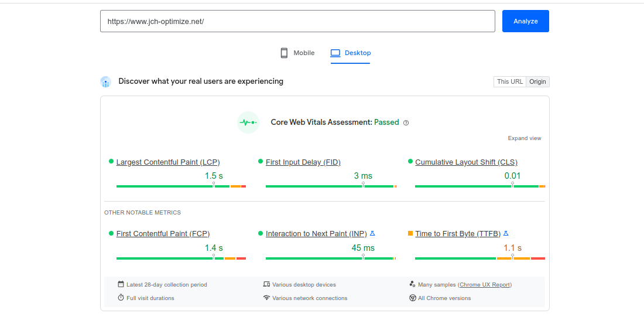Click the Analyze button
This screenshot has height=320, width=644.
[x=525, y=21]
